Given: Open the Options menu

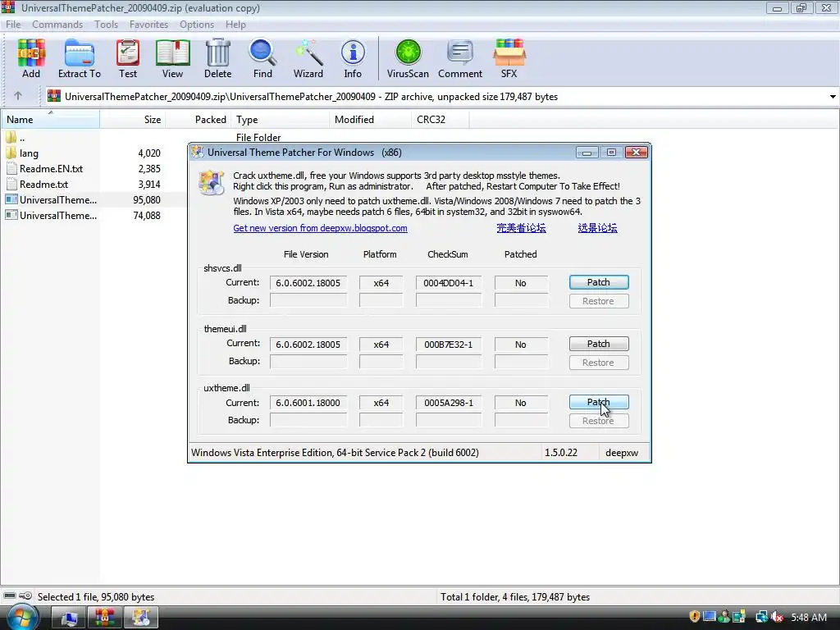Looking at the screenshot, I should pos(197,25).
